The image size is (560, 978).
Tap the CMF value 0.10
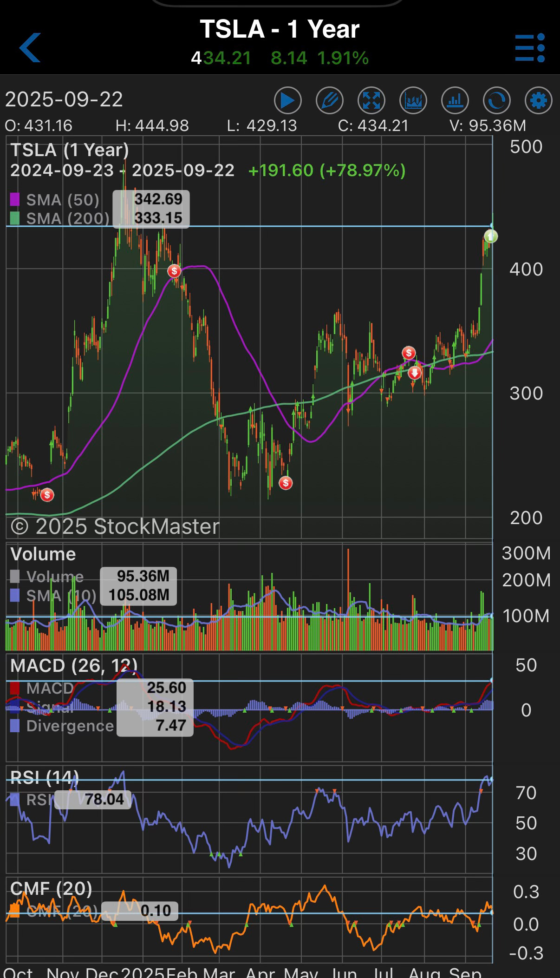156,911
